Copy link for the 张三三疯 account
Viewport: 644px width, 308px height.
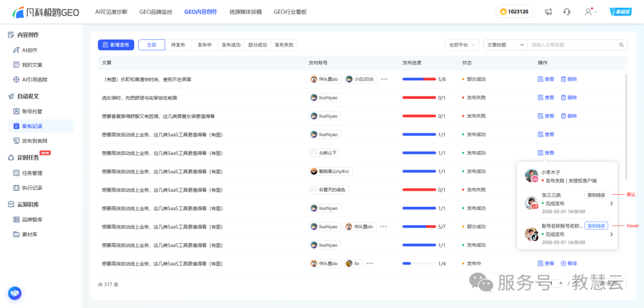click(x=596, y=195)
